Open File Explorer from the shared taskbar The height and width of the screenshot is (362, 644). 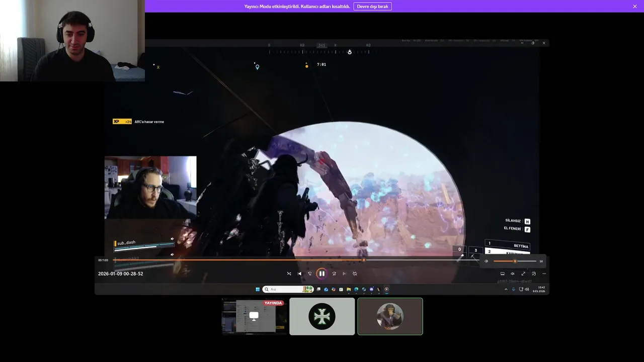[x=349, y=289]
